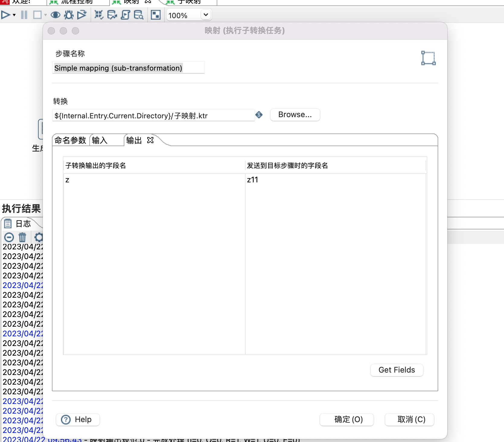Viewport: 504px width, 442px height.
Task: Click the variable diamond icon beside path
Action: 259,115
